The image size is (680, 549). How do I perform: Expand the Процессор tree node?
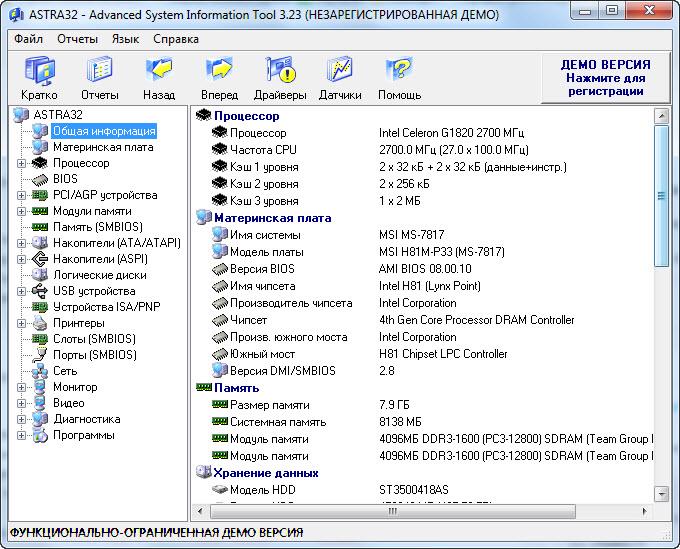[x=21, y=163]
